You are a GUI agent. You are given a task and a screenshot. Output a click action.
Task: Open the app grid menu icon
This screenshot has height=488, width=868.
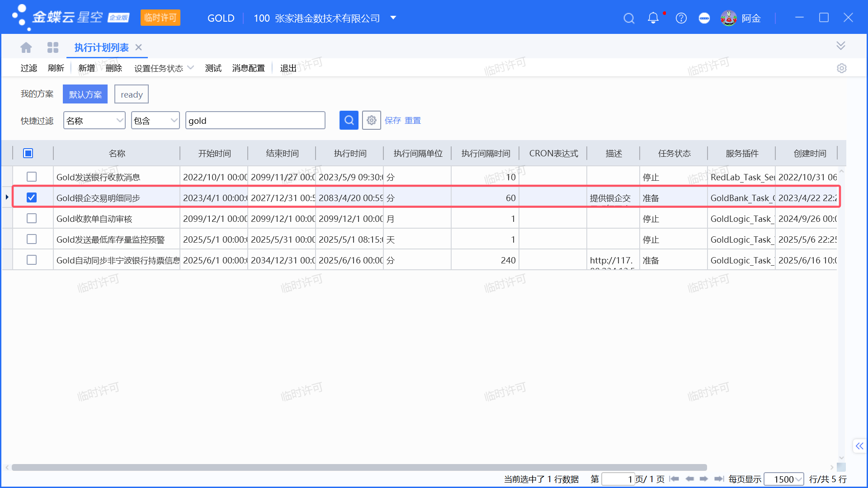53,47
